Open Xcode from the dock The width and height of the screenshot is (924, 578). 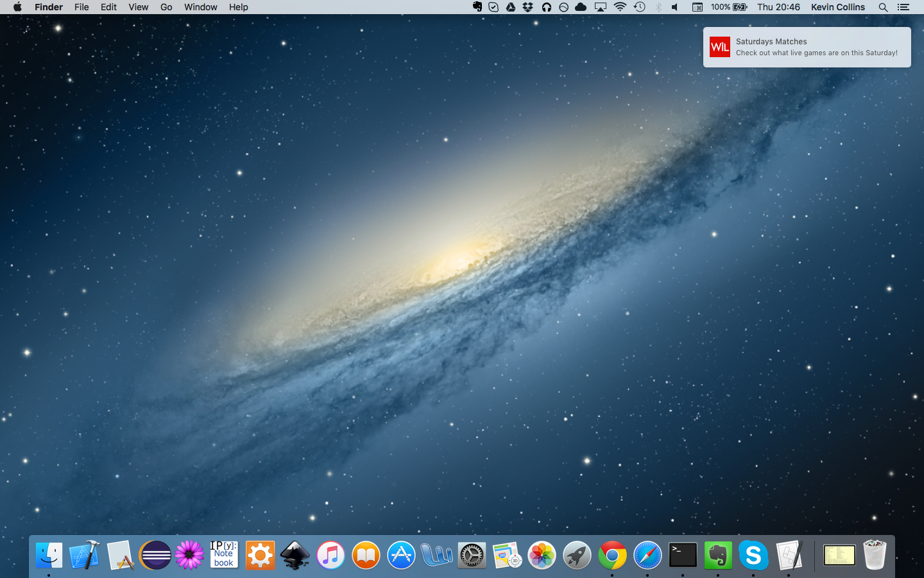pyautogui.click(x=84, y=555)
